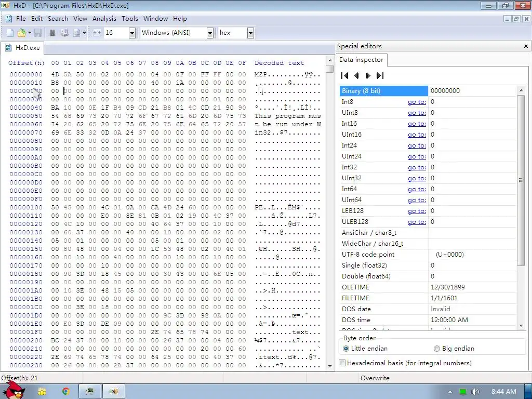Open the Help menu
Image resolution: width=532 pixels, height=399 pixels.
tap(180, 19)
